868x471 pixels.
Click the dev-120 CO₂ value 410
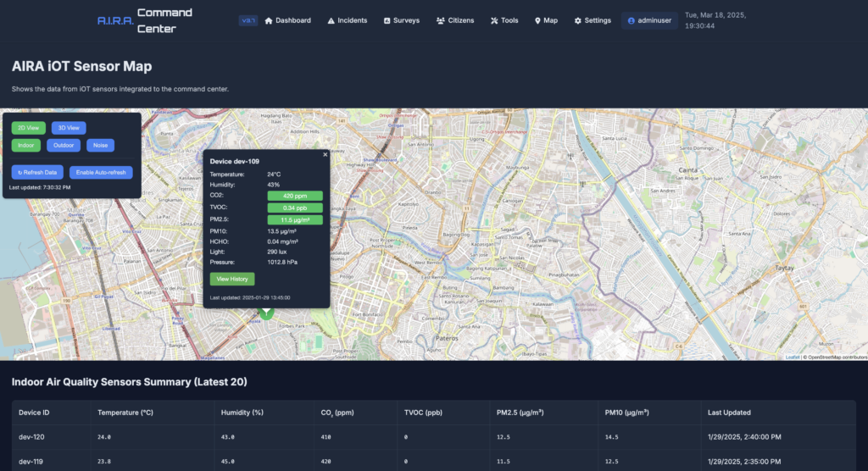[x=325, y=437]
